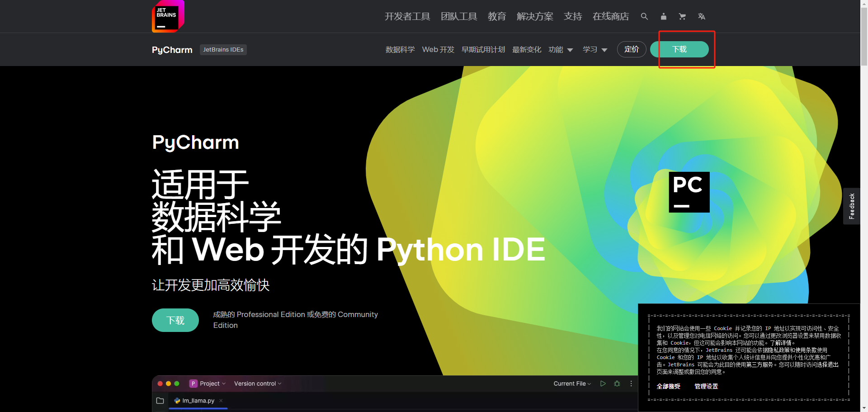The image size is (868, 412).
Task: Open the 开发者工具 menu
Action: point(407,16)
